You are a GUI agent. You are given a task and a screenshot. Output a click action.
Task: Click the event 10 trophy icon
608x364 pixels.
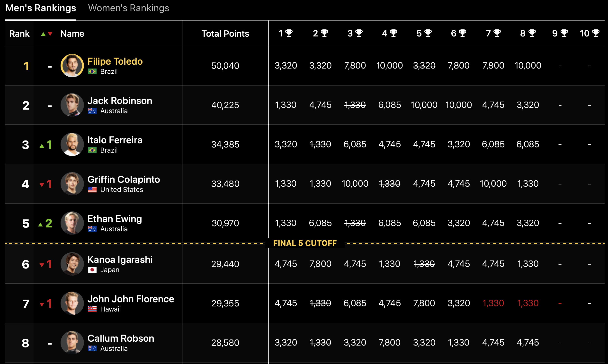click(596, 33)
